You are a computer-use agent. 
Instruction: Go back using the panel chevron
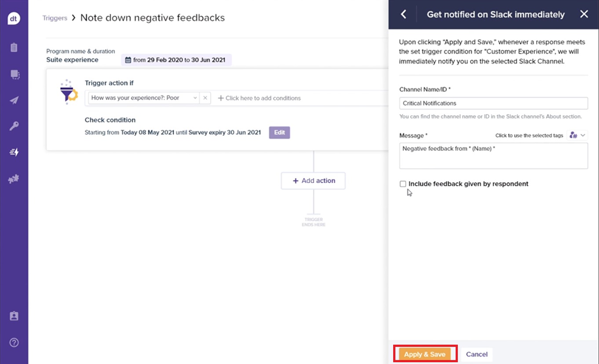coord(403,15)
